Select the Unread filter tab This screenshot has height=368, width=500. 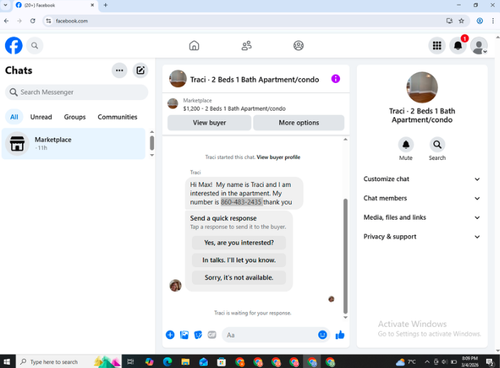point(41,117)
